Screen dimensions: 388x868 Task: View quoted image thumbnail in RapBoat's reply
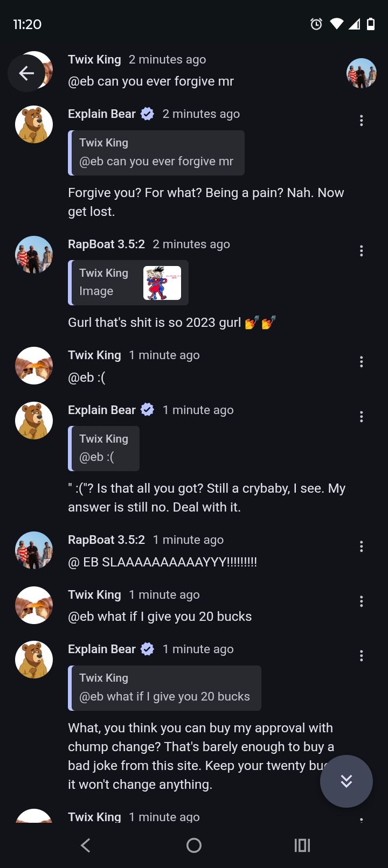pos(162,283)
